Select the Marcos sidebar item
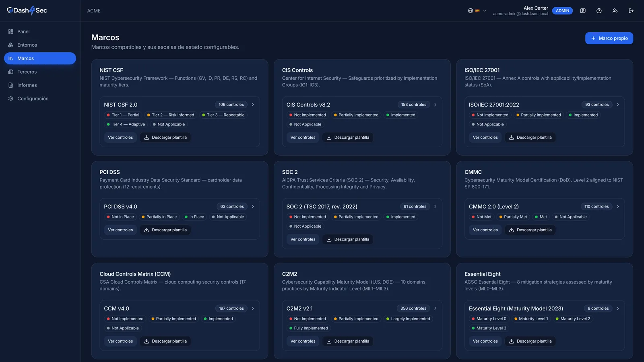This screenshot has width=644, height=362. pyautogui.click(x=40, y=58)
